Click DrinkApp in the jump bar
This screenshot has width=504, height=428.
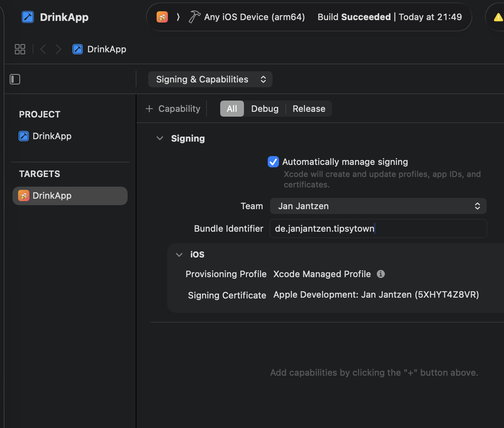coord(99,49)
